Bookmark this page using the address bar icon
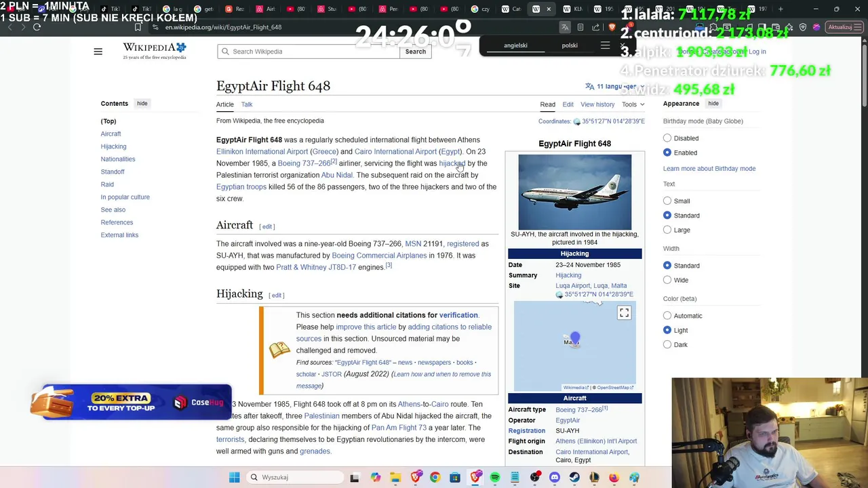This screenshot has width=868, height=488. (138, 27)
